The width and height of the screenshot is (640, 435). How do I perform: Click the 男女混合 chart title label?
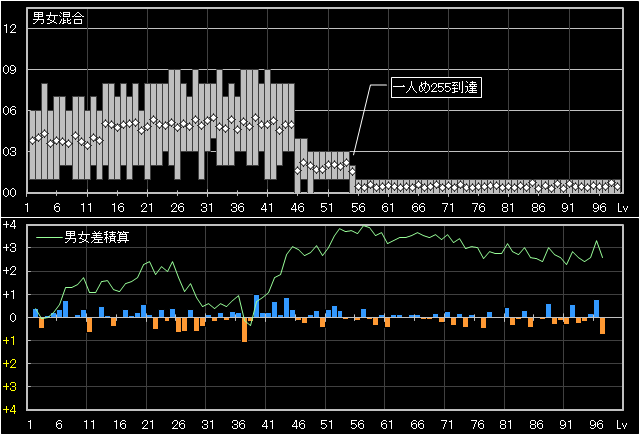[58, 18]
